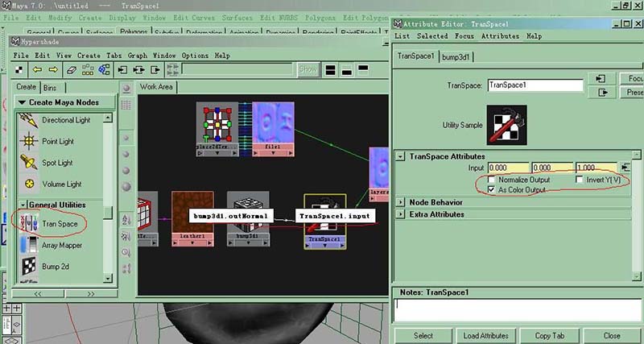Click the Show button in Hypershade toolbar
Viewport: 644px width, 344px height.
(x=308, y=69)
